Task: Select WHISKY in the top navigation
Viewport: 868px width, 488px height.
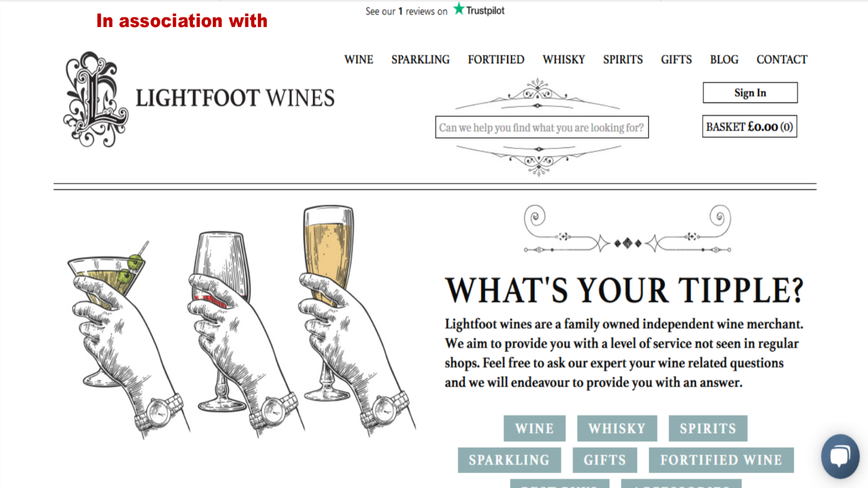Action: (x=564, y=60)
